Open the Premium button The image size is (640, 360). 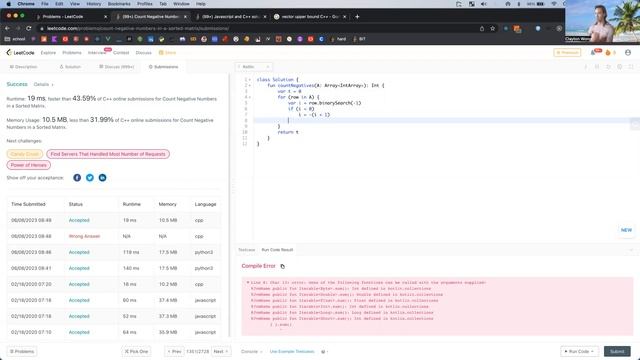567,53
